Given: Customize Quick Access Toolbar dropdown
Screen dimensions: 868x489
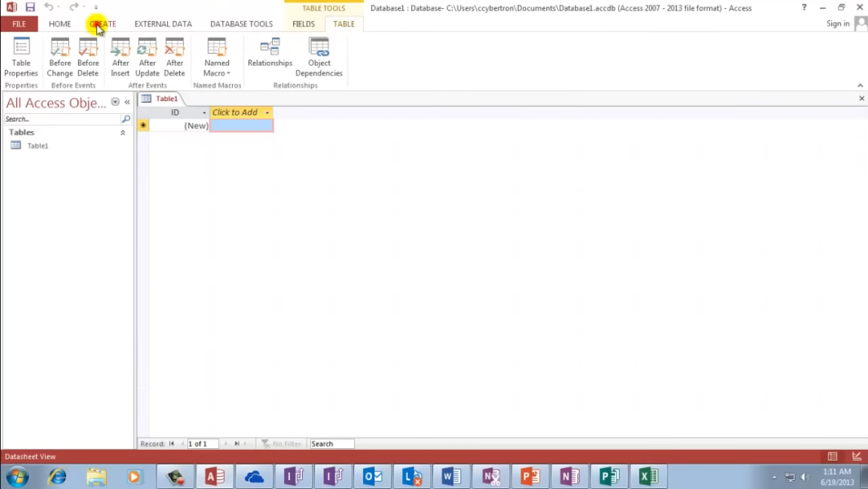Looking at the screenshot, I should [x=96, y=7].
